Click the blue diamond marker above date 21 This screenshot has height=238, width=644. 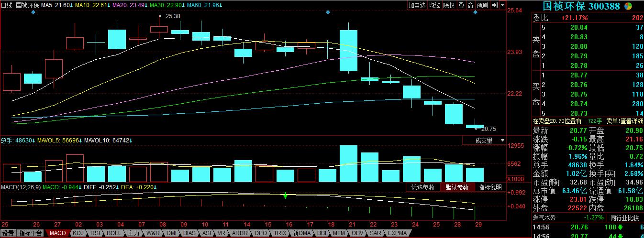[328, 12]
